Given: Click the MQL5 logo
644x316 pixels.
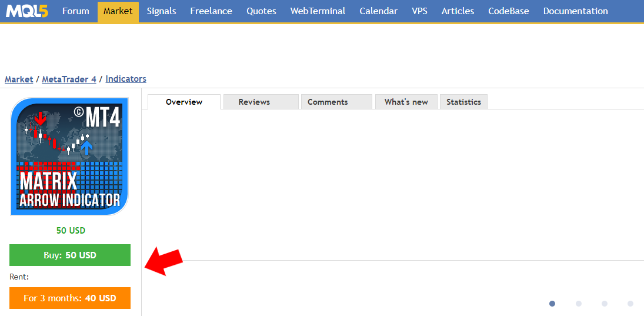Looking at the screenshot, I should tap(28, 11).
